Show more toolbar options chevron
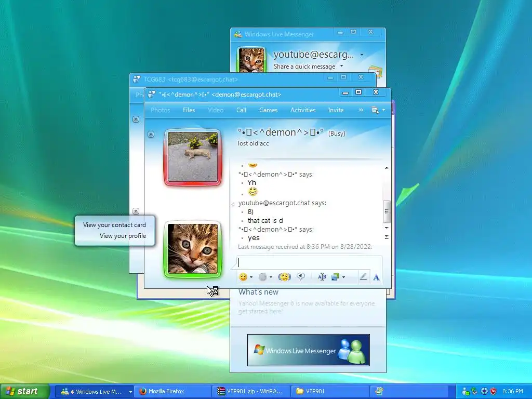Viewport: 532px width, 399px height. tap(361, 110)
